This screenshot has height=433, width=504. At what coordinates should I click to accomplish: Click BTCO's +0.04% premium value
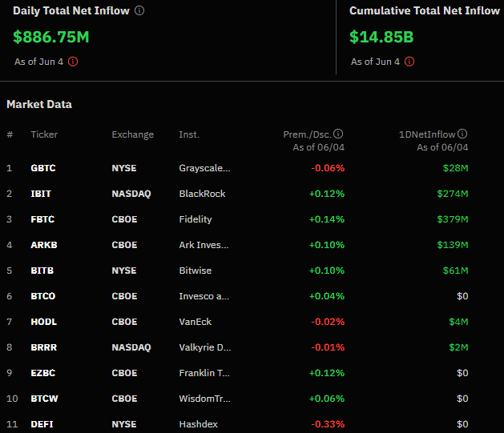click(x=327, y=296)
